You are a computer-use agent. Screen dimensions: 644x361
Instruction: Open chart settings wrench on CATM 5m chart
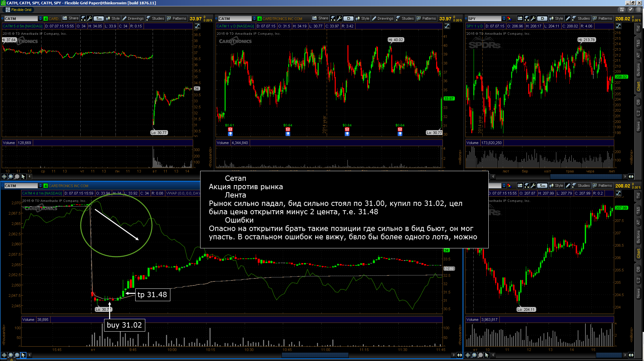point(89,18)
